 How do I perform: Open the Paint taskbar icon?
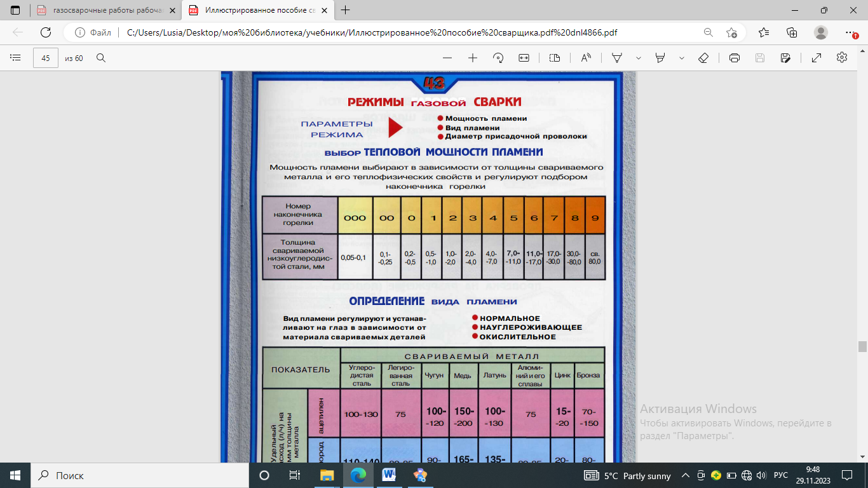[420, 475]
